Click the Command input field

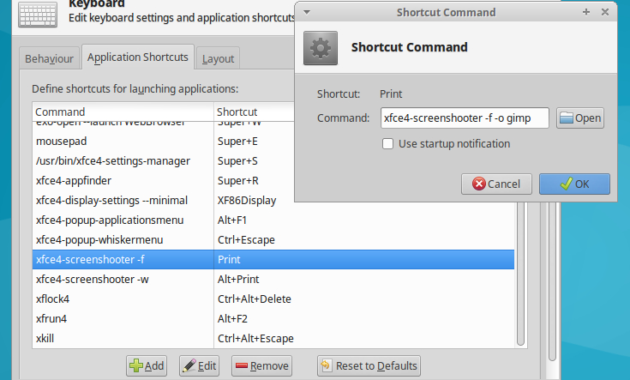tap(464, 118)
